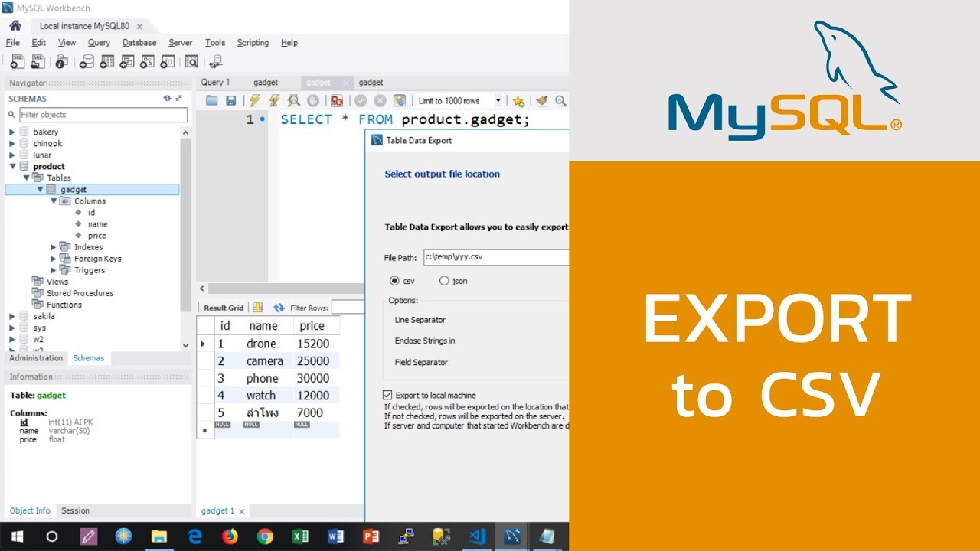The width and height of the screenshot is (980, 551).
Task: Open Visual Studio Code from the taskbar
Action: [477, 536]
